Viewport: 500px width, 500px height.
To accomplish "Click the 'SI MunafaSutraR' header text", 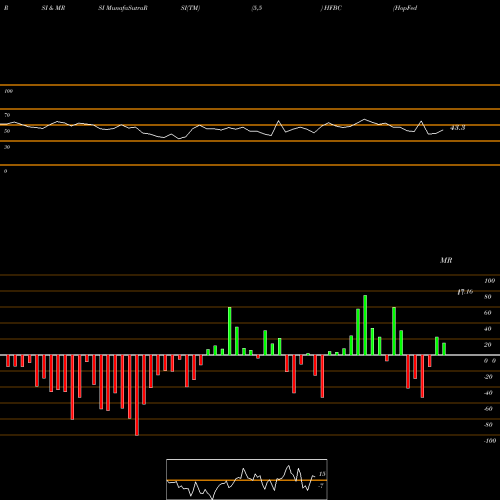I will coord(123,8).
